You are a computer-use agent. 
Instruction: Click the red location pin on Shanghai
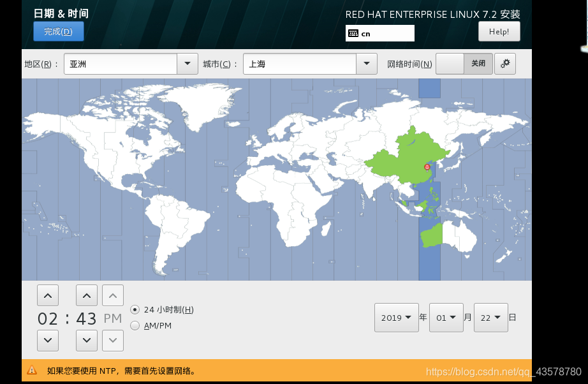pos(427,167)
